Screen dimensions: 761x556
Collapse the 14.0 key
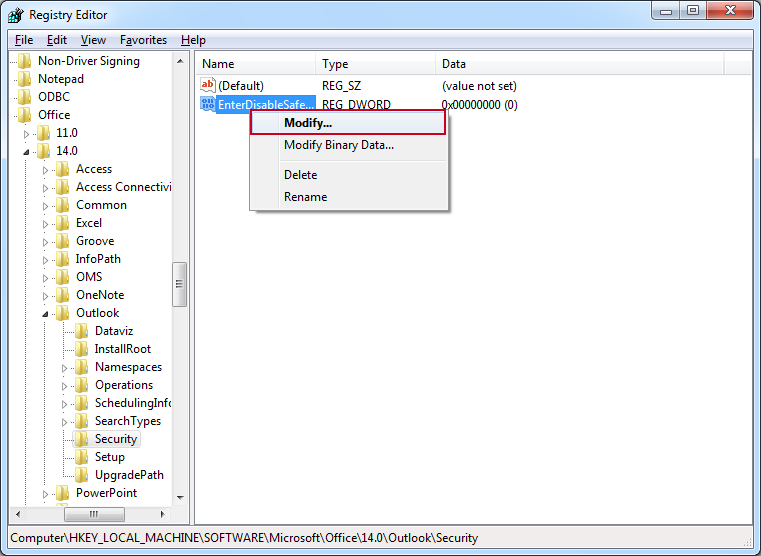26,152
